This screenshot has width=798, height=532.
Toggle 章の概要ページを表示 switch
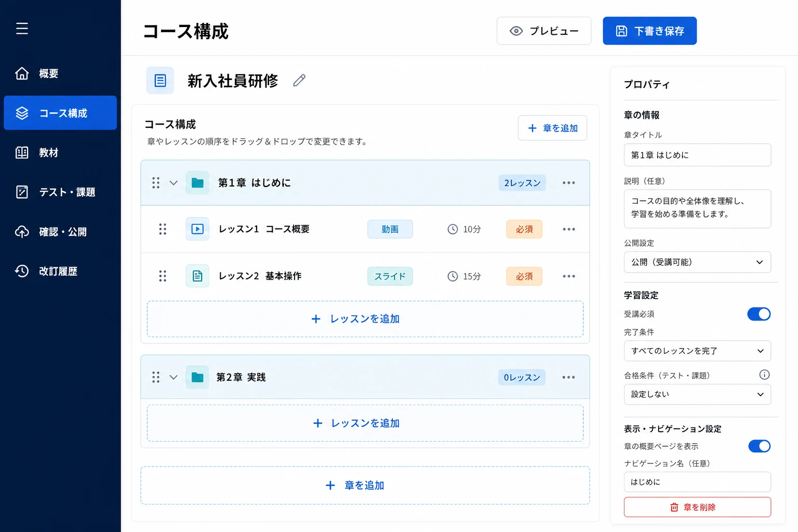[x=759, y=446]
